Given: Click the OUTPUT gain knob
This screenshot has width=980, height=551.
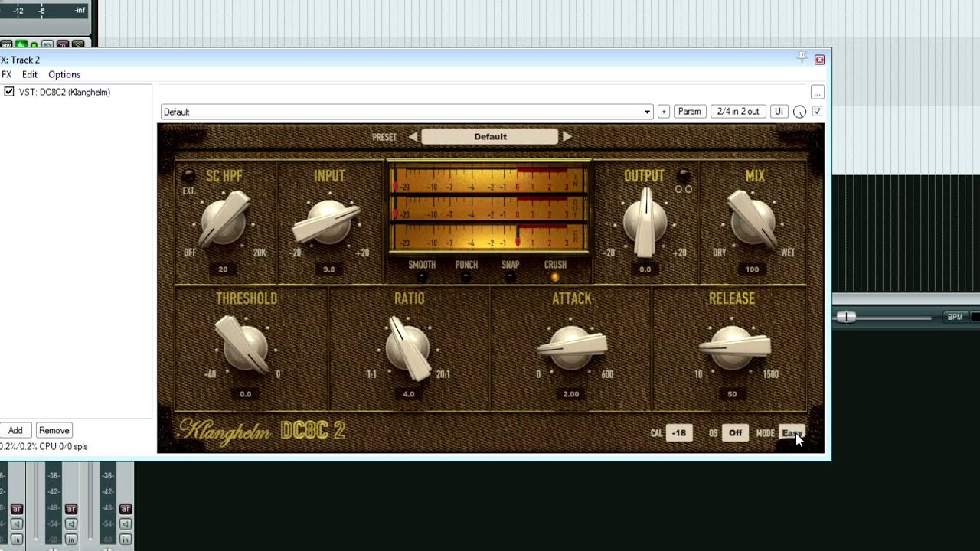Looking at the screenshot, I should tap(645, 222).
